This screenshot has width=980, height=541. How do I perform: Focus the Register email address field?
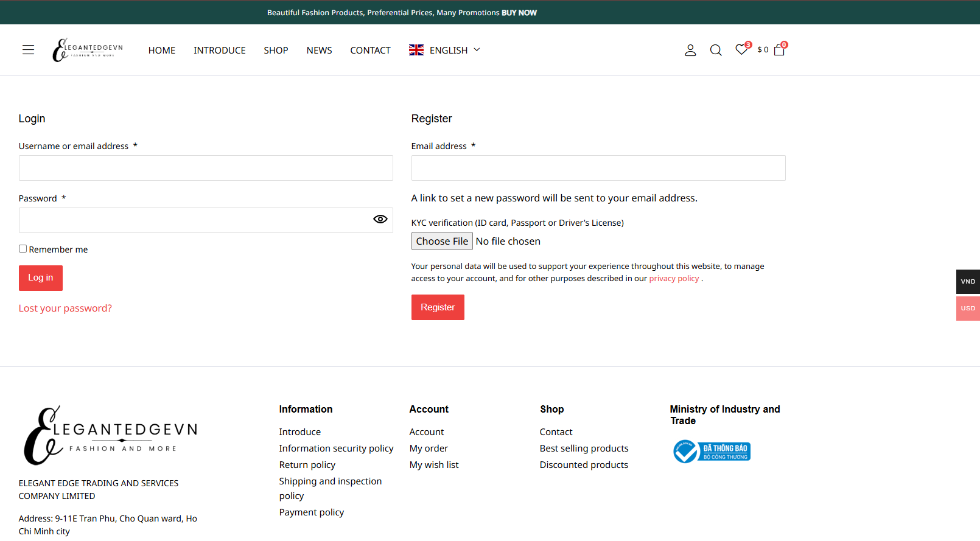598,168
